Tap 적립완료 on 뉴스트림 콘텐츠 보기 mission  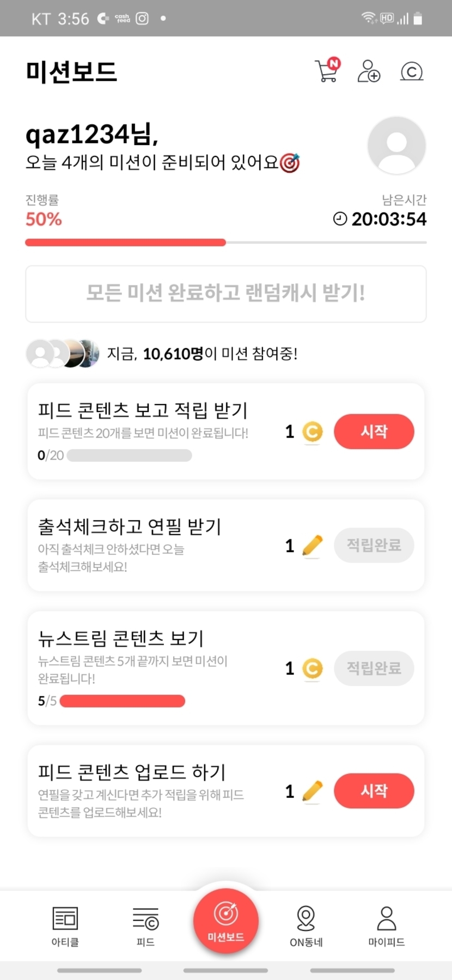374,668
